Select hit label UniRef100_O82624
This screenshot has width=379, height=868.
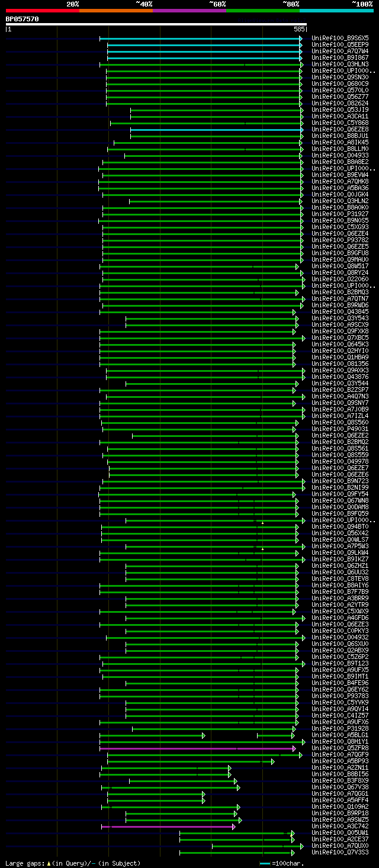[x=340, y=103]
